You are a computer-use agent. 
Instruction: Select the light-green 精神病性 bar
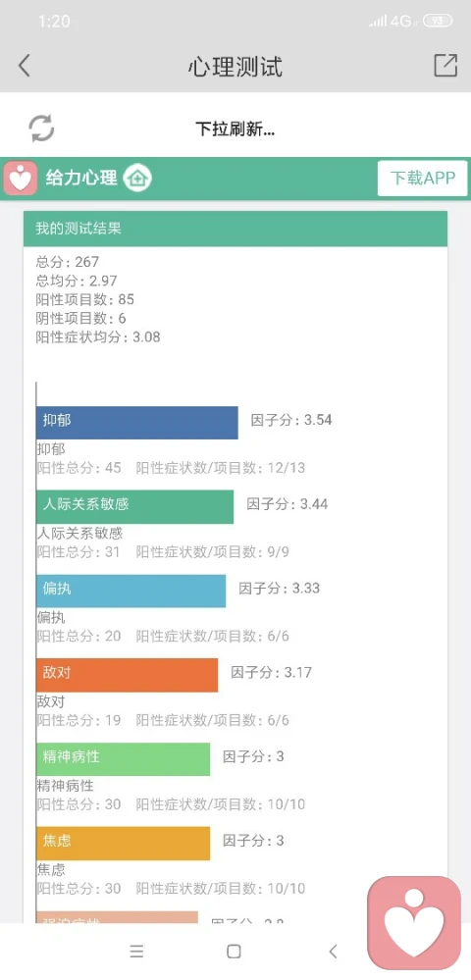[x=124, y=758]
